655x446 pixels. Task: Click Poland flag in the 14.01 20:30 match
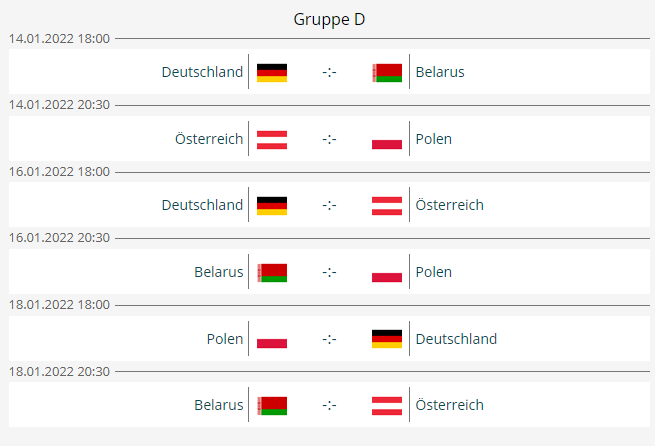pyautogui.click(x=387, y=139)
